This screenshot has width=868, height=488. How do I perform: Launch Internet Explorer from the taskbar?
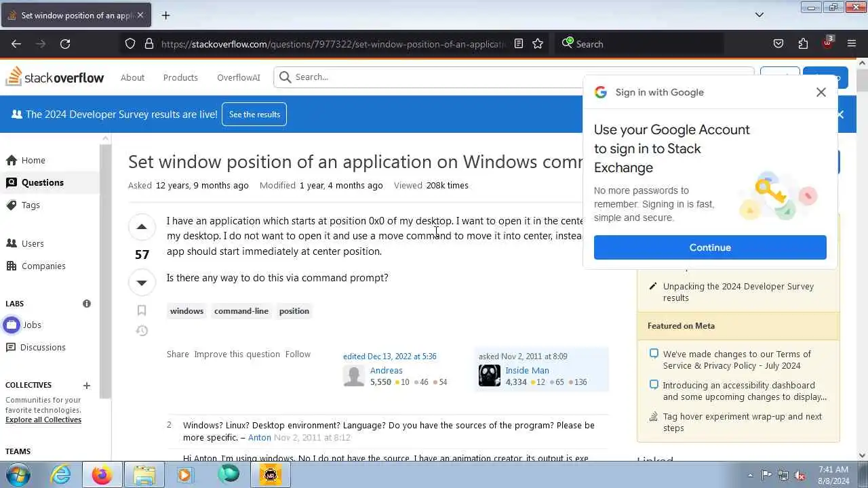(x=61, y=474)
